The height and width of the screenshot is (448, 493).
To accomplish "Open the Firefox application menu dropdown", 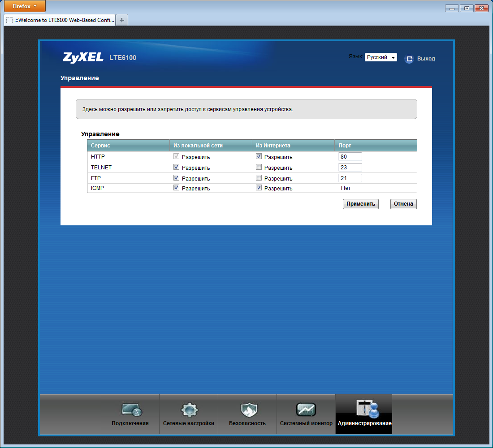I will tap(25, 6).
